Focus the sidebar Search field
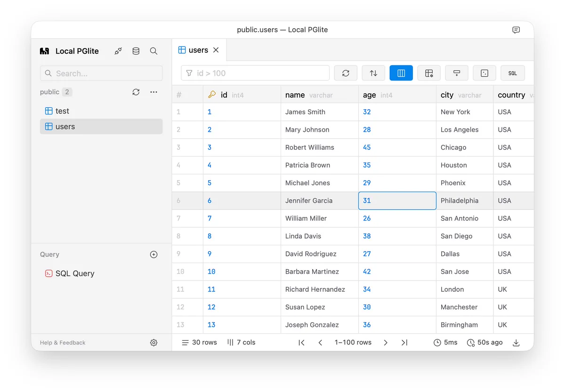The height and width of the screenshot is (392, 565). point(101,73)
